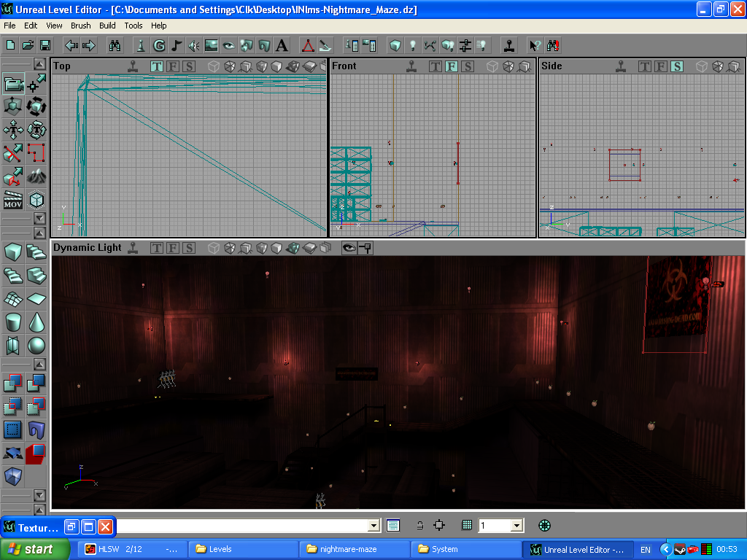The width and height of the screenshot is (747, 560).
Task: Select the Cube brush builder
Action: click(x=13, y=252)
